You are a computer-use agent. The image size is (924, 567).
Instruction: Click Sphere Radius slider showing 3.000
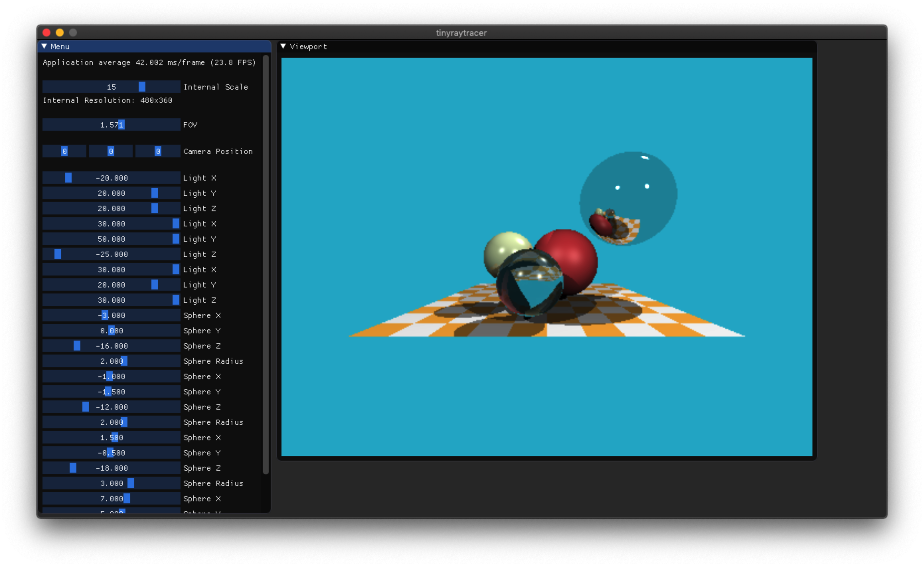pos(111,483)
